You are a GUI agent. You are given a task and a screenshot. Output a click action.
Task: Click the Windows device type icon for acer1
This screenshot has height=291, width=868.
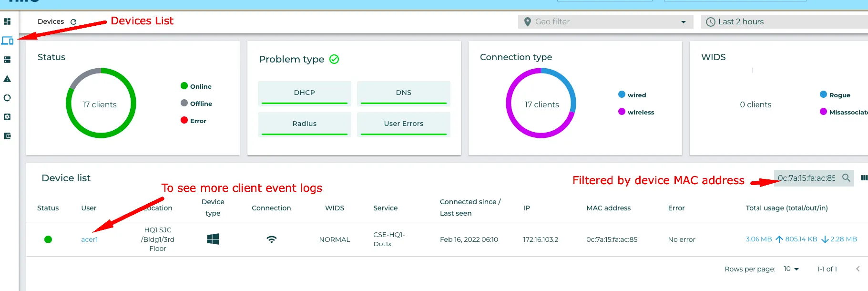tap(213, 239)
